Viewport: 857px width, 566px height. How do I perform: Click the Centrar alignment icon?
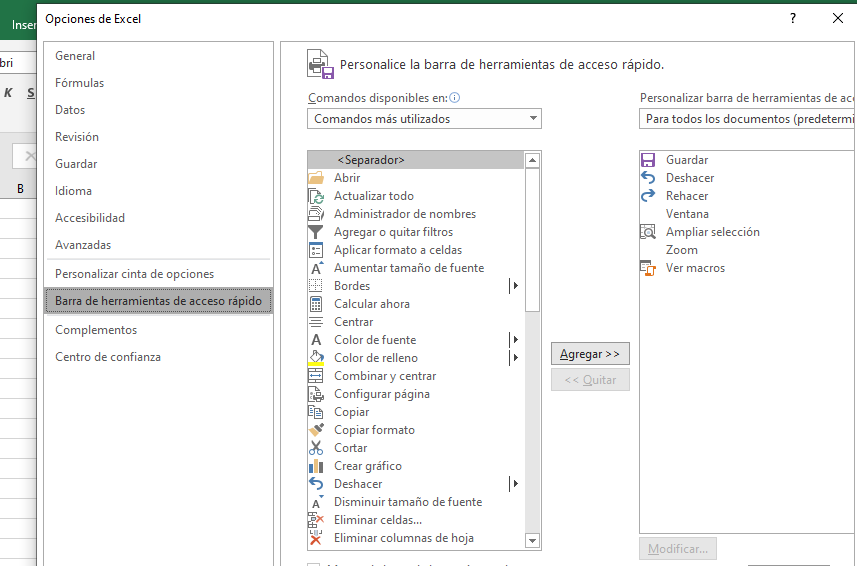(x=316, y=322)
